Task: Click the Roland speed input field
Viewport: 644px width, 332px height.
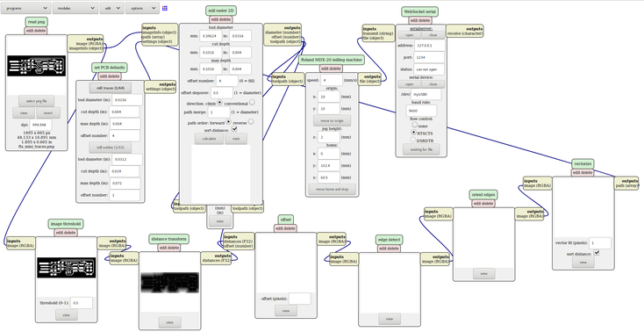Action: (332, 80)
